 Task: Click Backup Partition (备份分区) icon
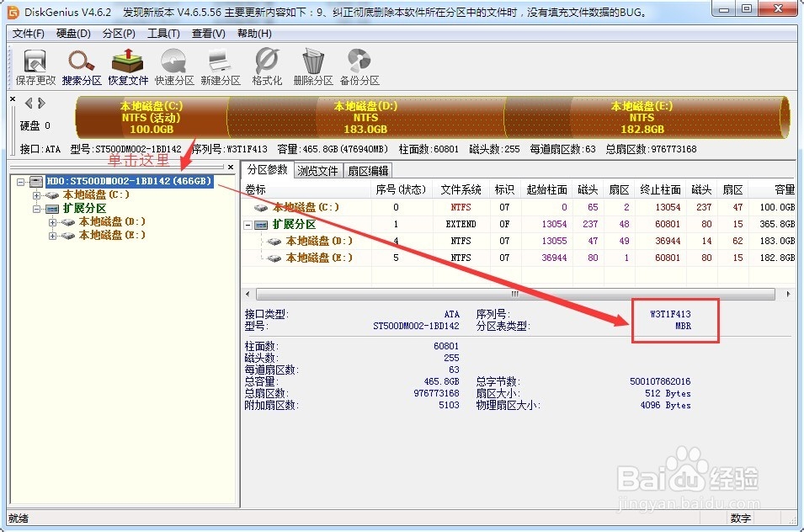click(x=359, y=66)
